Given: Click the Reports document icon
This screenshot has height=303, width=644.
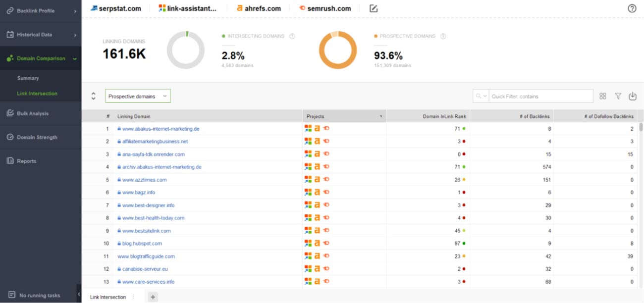Looking at the screenshot, I should (x=10, y=161).
